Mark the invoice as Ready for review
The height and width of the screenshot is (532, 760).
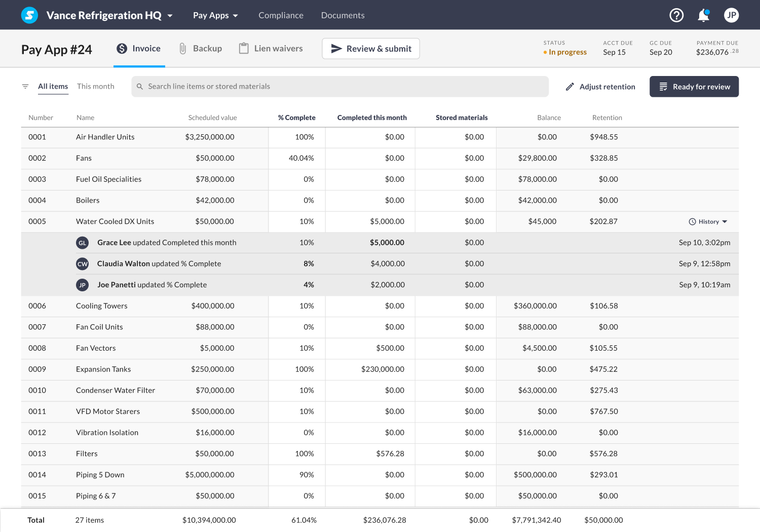click(694, 86)
